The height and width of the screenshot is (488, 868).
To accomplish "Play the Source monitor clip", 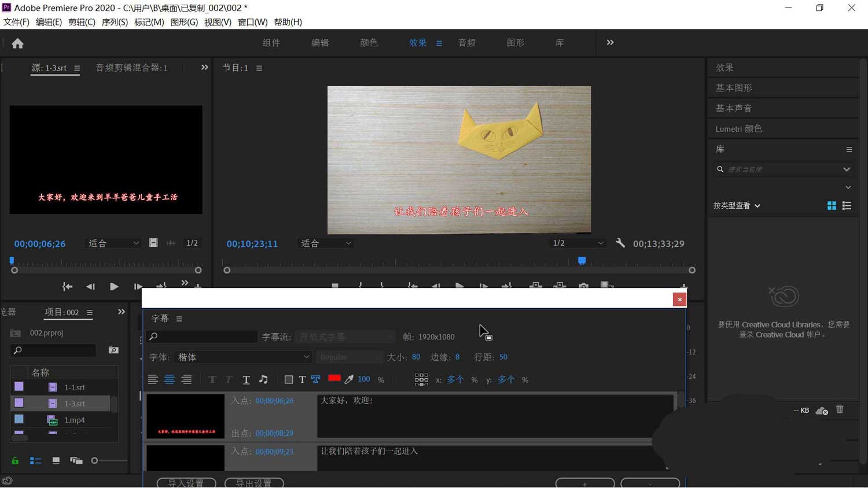I will point(114,286).
